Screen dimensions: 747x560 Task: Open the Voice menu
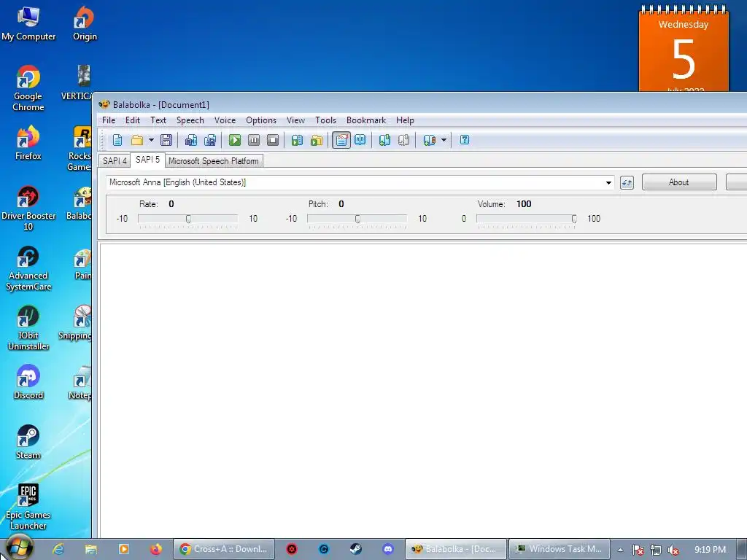[x=225, y=120]
